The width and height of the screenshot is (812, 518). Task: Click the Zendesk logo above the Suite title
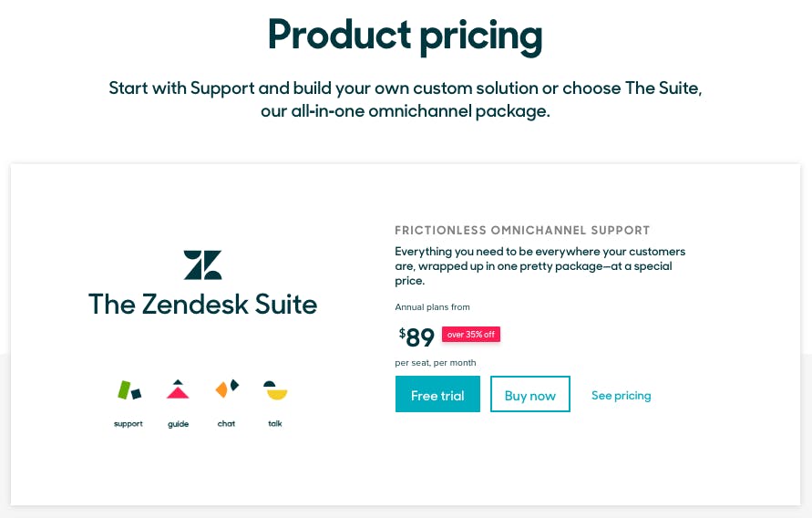(202, 264)
